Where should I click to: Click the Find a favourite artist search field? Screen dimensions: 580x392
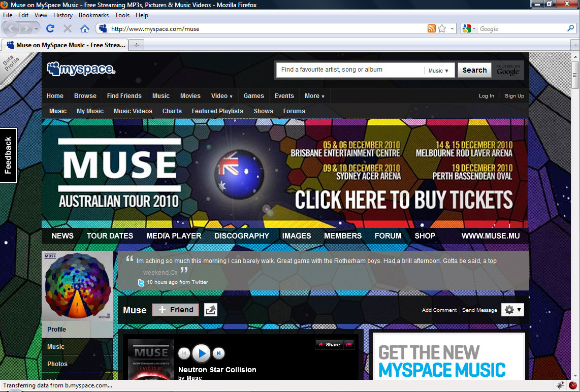[349, 70]
